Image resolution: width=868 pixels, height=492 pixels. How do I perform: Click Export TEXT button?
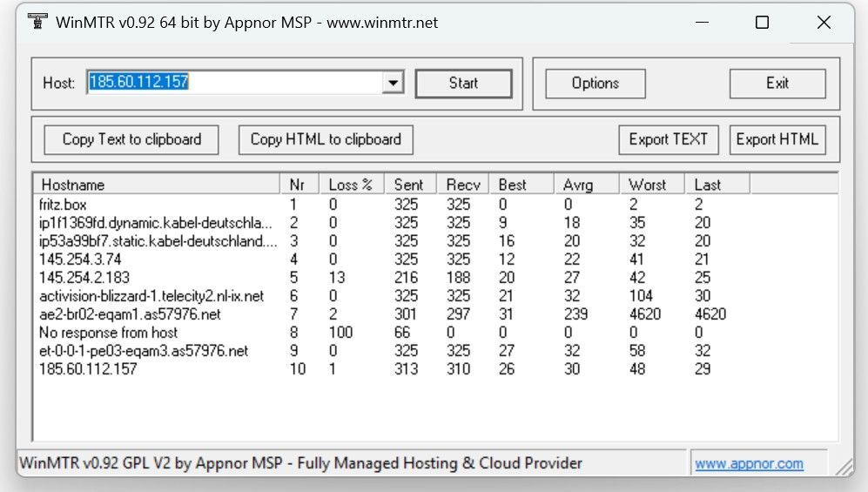(668, 139)
